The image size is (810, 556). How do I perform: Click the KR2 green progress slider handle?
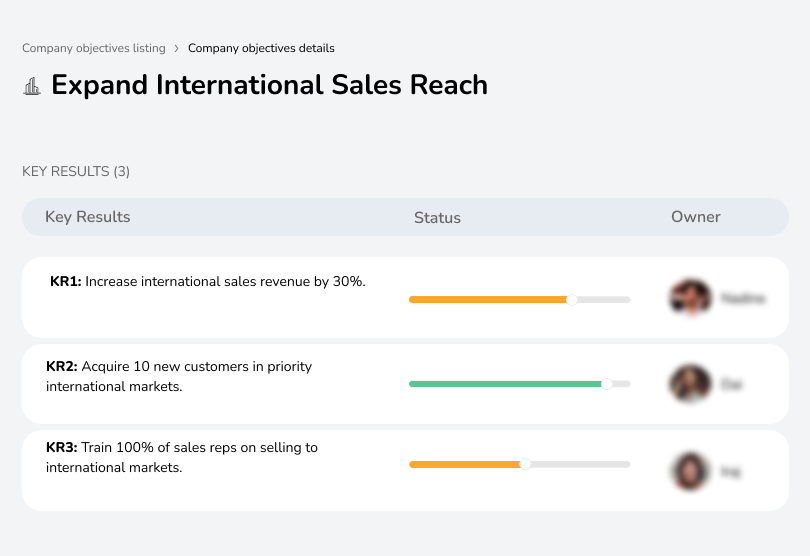[x=607, y=384]
